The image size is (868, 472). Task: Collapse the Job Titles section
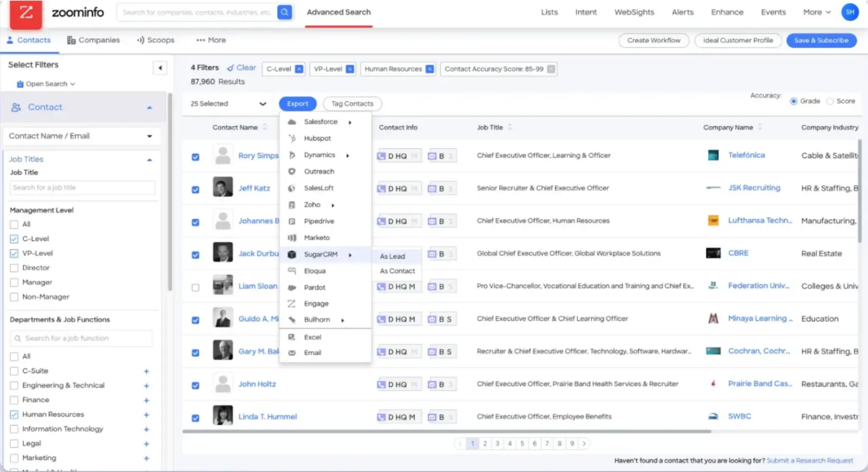[149, 159]
